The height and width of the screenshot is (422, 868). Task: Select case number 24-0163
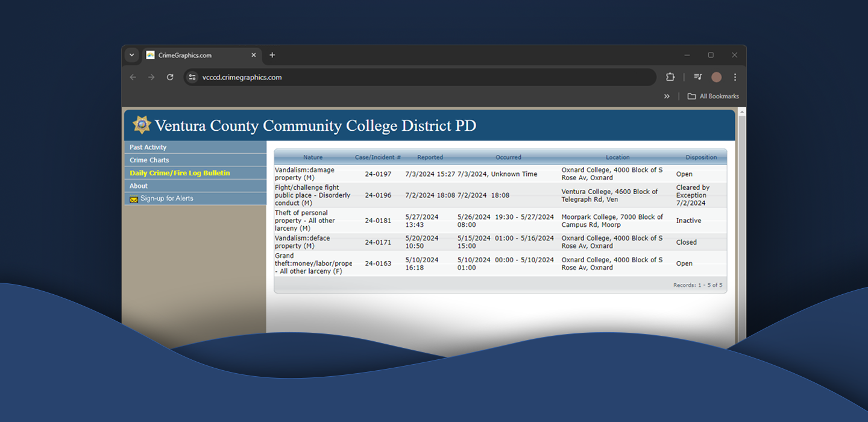(378, 263)
